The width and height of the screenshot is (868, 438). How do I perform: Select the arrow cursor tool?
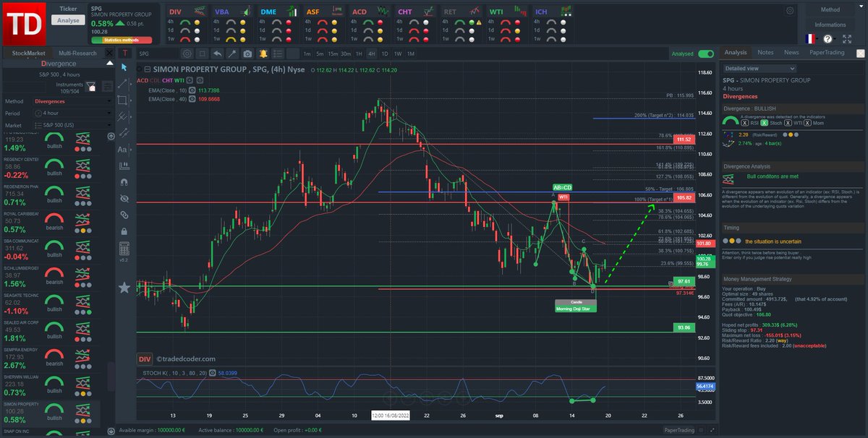[x=124, y=67]
